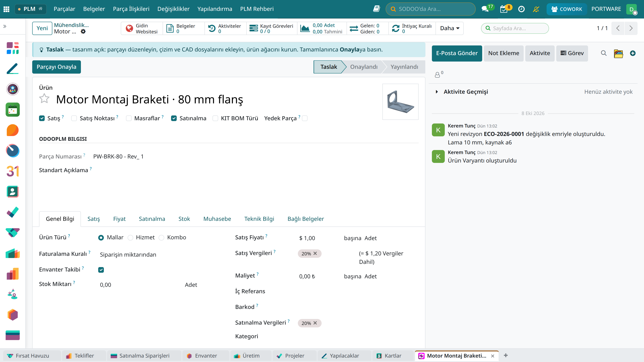This screenshot has width=644, height=362.
Task: Click the Yeni button
Action: (42, 28)
